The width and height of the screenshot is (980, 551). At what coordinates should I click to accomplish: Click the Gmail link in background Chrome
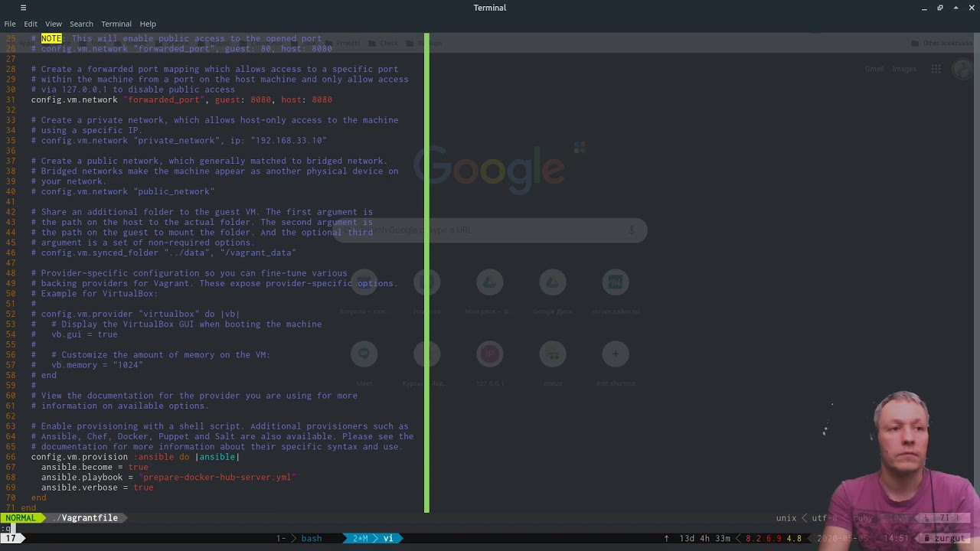pyautogui.click(x=874, y=69)
